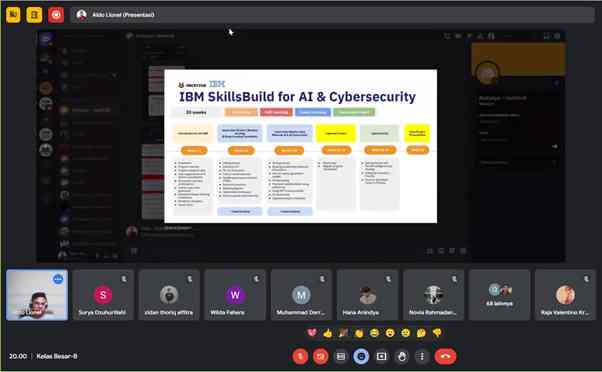Select the tile with two small avatars
Viewport: 602px width, 372px height.
[499, 295]
